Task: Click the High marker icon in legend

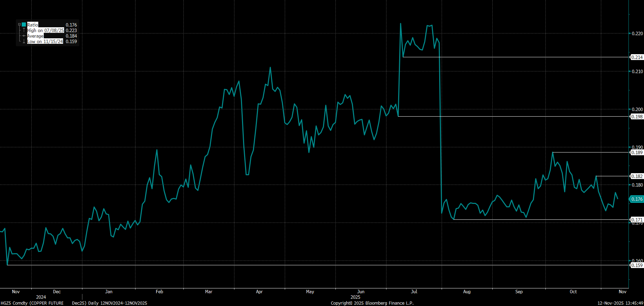Action: point(24,30)
